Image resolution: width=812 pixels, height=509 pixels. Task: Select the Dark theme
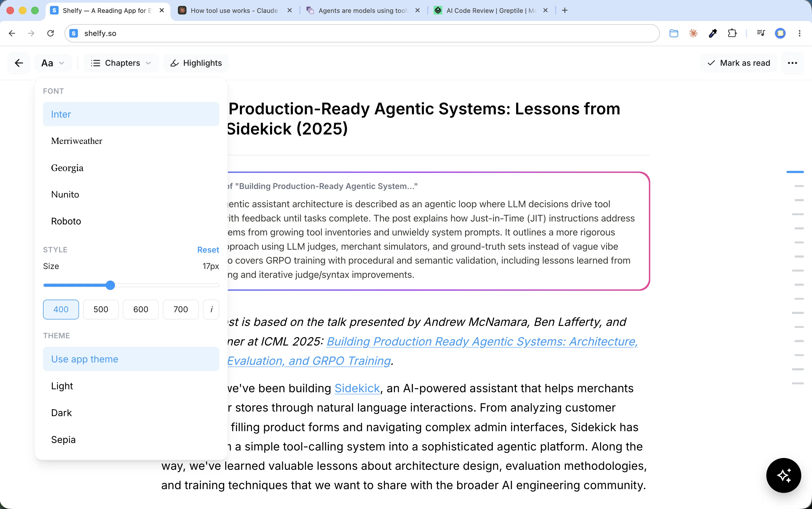pyautogui.click(x=131, y=413)
